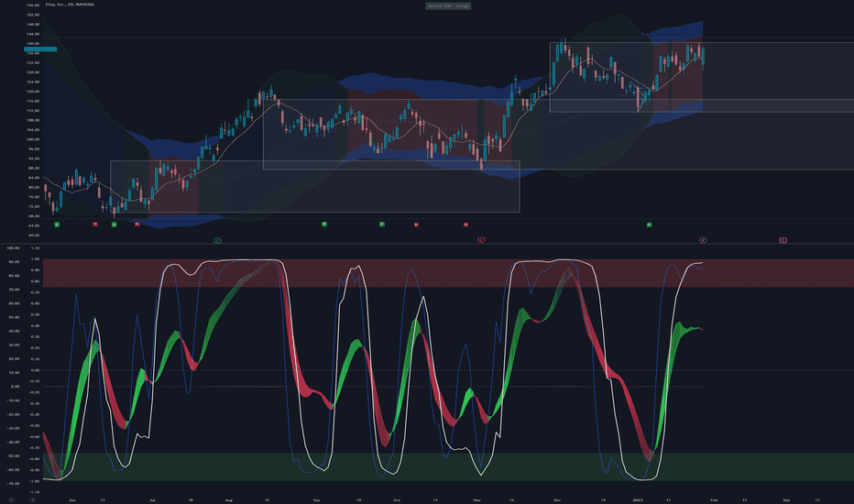Click the 90.00 oscillator scale value
Viewport: 854px width, 504px height.
pos(13,262)
